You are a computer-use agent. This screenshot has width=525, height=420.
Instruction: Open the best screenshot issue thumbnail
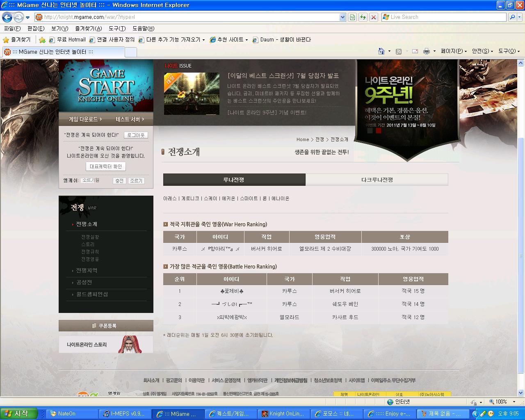pyautogui.click(x=192, y=94)
